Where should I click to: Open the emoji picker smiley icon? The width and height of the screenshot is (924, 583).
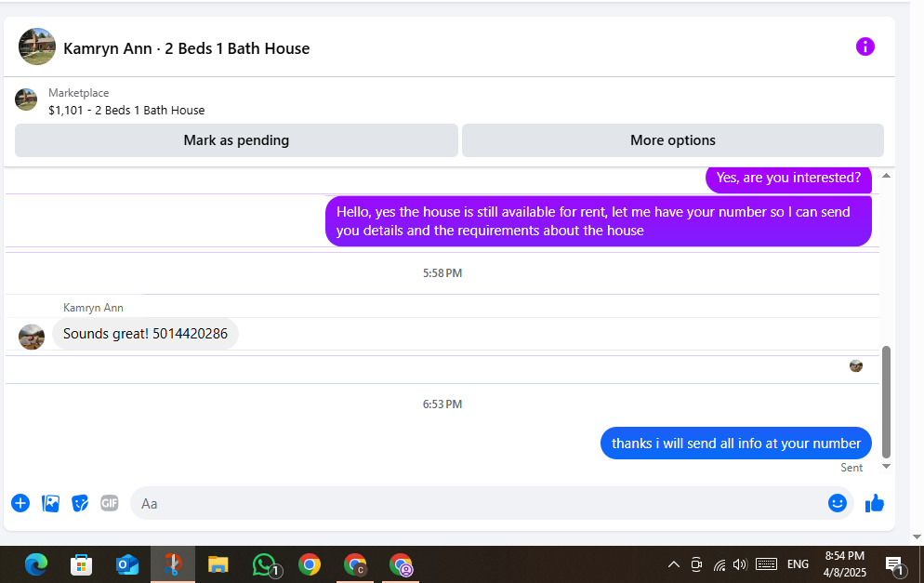tap(837, 503)
